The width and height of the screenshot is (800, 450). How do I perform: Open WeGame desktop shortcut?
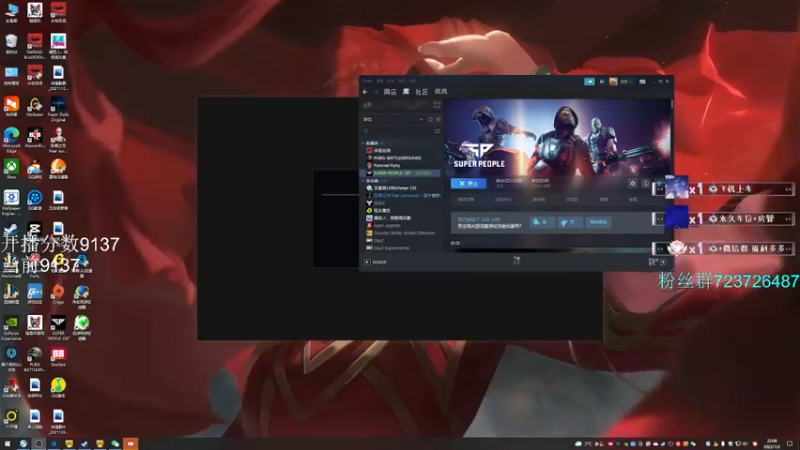(x=35, y=107)
